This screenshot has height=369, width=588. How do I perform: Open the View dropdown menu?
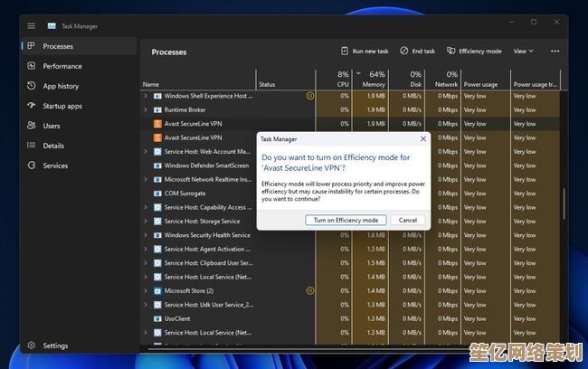pos(523,51)
